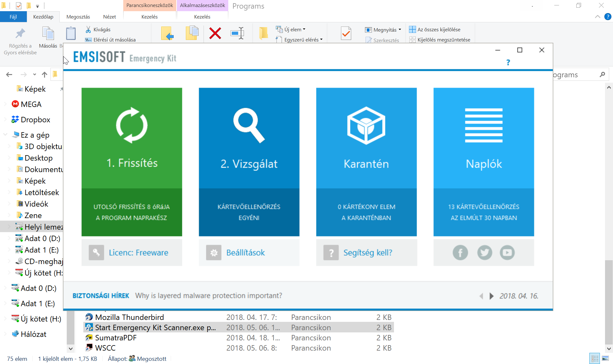The width and height of the screenshot is (613, 364).
Task: Click the Beállítások gear icon
Action: pyautogui.click(x=214, y=253)
